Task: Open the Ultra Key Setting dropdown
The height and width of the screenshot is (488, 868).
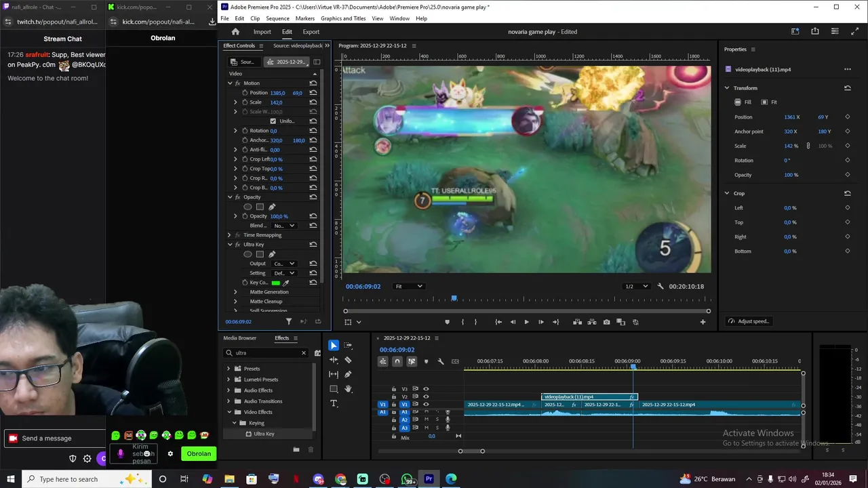Action: 283,273
